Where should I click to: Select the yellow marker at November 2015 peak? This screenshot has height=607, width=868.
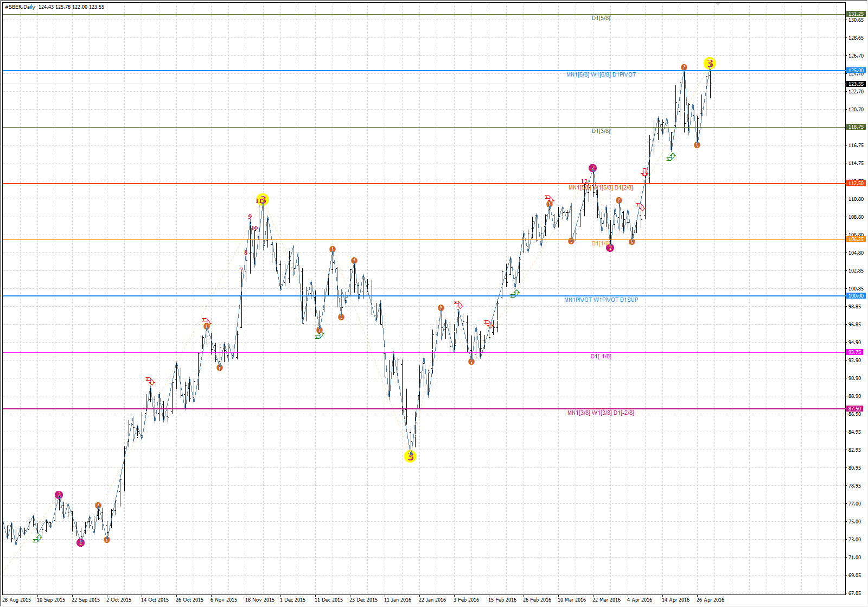(263, 200)
